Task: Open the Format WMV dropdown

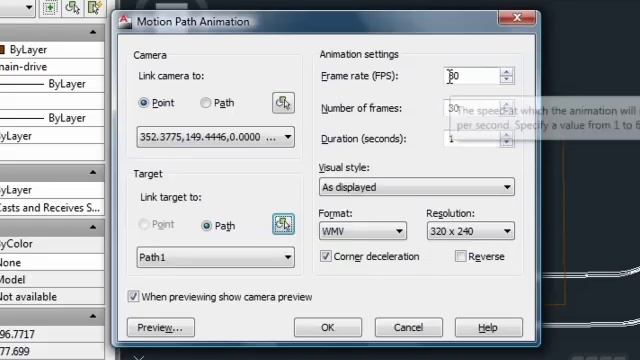Action: (x=362, y=231)
